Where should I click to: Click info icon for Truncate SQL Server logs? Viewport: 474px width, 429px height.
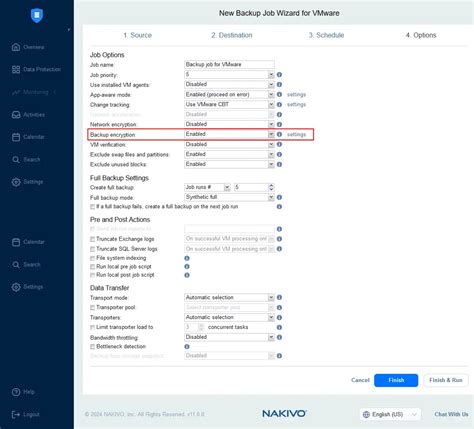click(279, 249)
